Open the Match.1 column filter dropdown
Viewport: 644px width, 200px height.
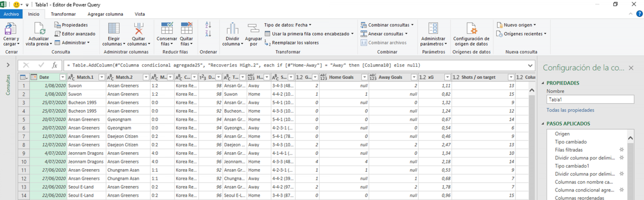coord(101,78)
